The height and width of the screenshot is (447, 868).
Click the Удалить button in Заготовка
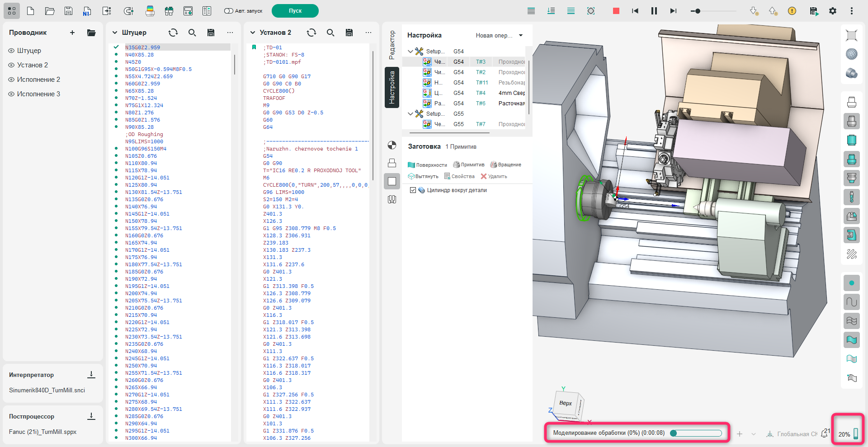(x=494, y=176)
